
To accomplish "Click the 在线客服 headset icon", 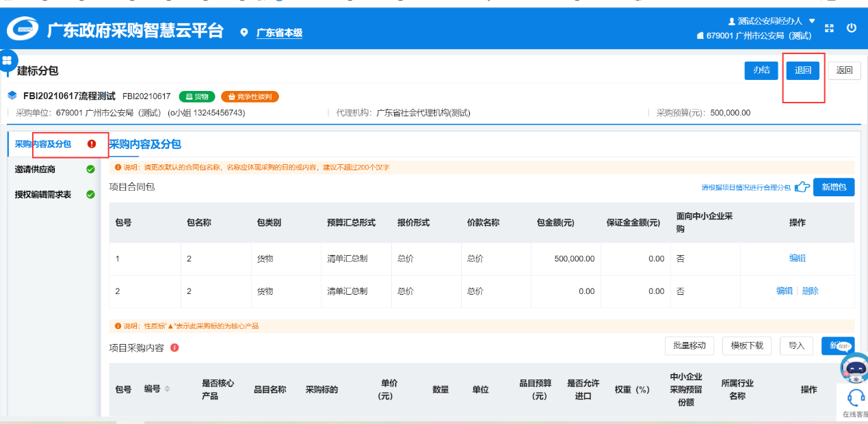I will coord(855,397).
